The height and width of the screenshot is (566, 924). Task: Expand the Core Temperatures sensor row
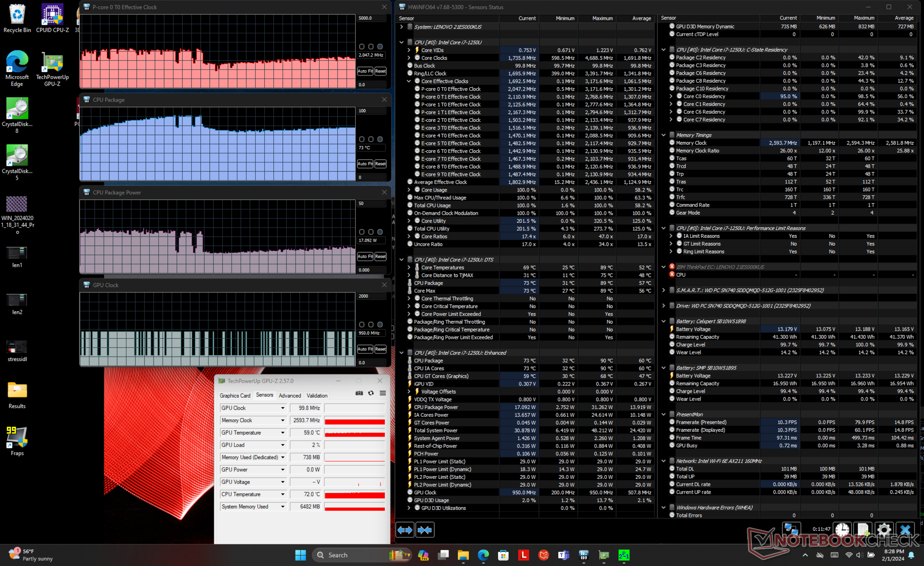pyautogui.click(x=409, y=268)
